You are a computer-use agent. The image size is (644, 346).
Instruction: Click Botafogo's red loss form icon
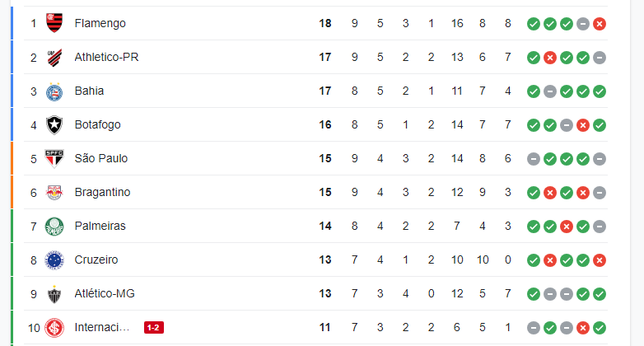click(583, 125)
